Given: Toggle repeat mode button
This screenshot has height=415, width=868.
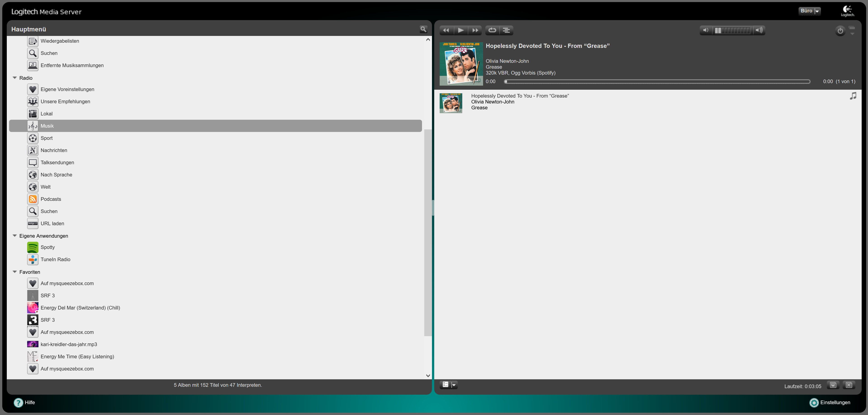Looking at the screenshot, I should pos(492,30).
